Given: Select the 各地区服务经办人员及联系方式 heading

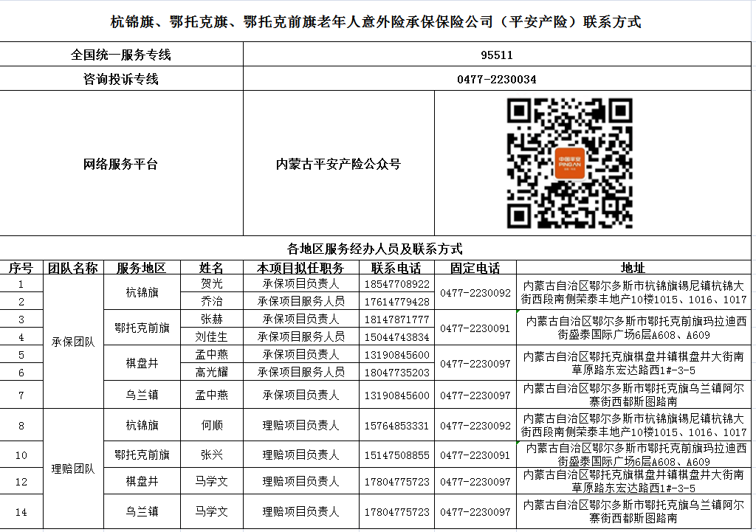Looking at the screenshot, I should tap(374, 249).
